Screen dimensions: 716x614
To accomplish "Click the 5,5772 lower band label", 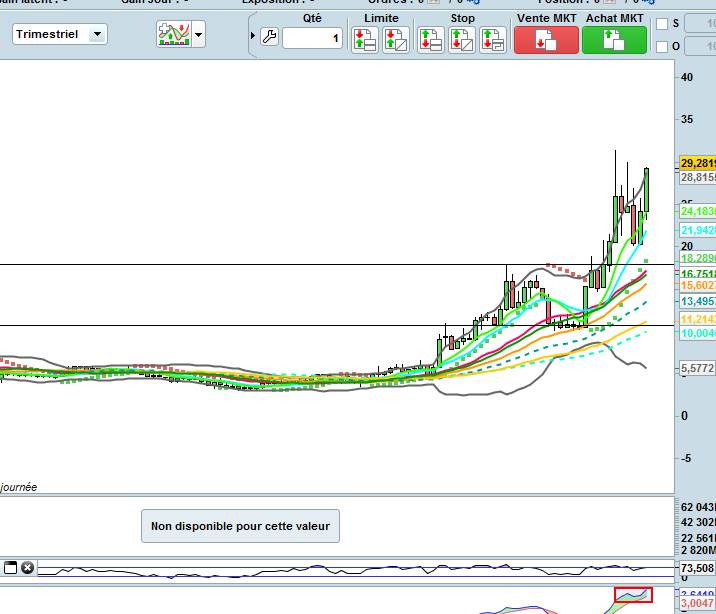I will pyautogui.click(x=697, y=368).
